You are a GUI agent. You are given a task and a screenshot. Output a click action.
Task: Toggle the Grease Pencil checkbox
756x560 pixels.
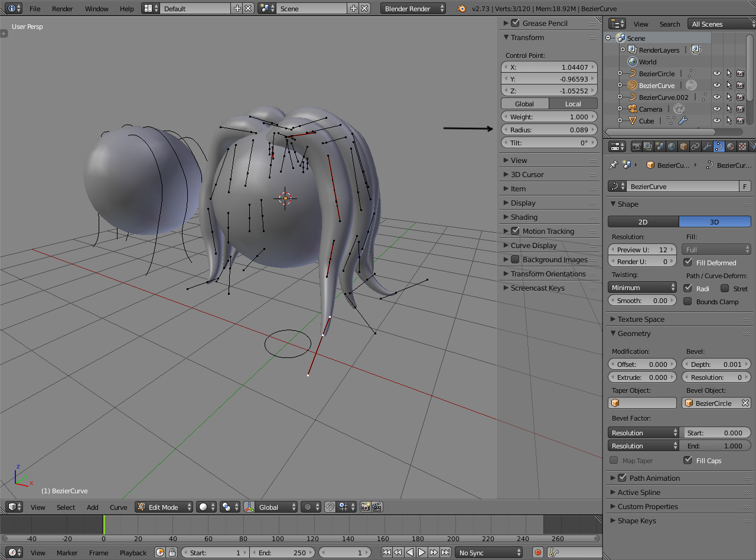(515, 23)
